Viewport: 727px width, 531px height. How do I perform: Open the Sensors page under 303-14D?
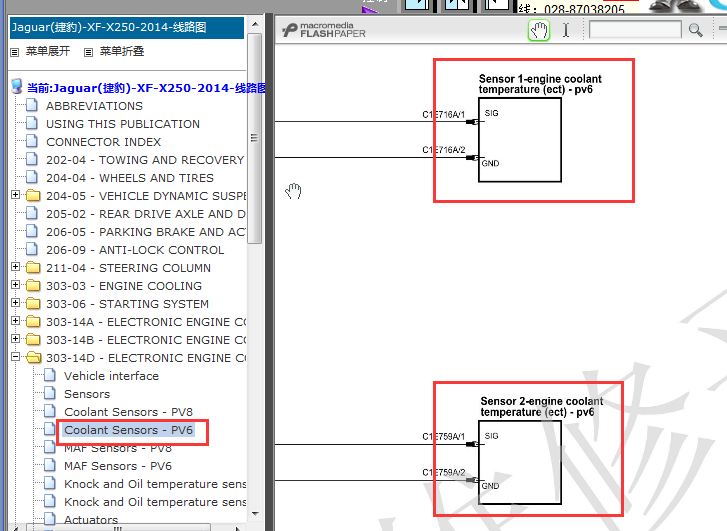click(87, 394)
